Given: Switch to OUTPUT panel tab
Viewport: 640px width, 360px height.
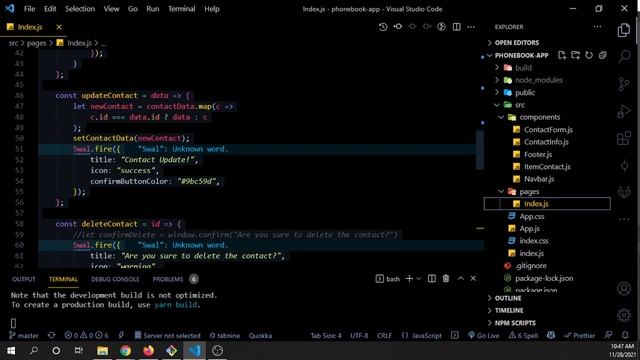Looking at the screenshot, I should (x=24, y=279).
